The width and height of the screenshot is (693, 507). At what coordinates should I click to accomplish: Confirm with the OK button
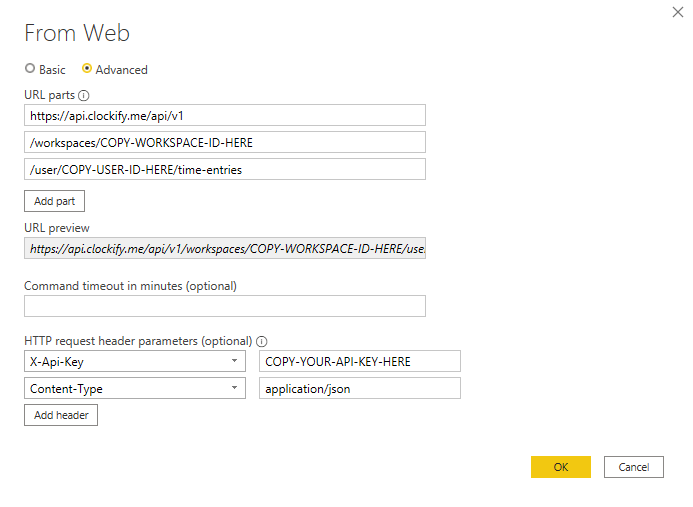pos(561,467)
